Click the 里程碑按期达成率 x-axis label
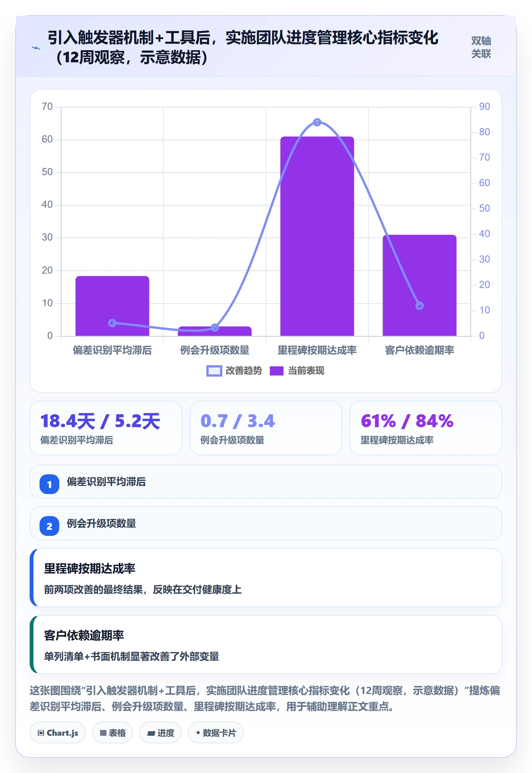The image size is (532, 773). point(317,350)
